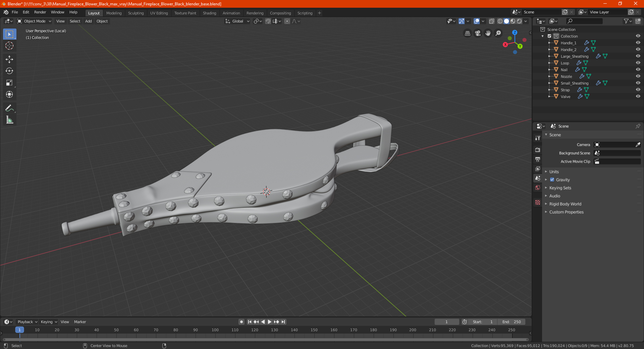Click frame 100 on the timeline
Viewport: 644px width, 349px height.
pyautogui.click(x=215, y=330)
